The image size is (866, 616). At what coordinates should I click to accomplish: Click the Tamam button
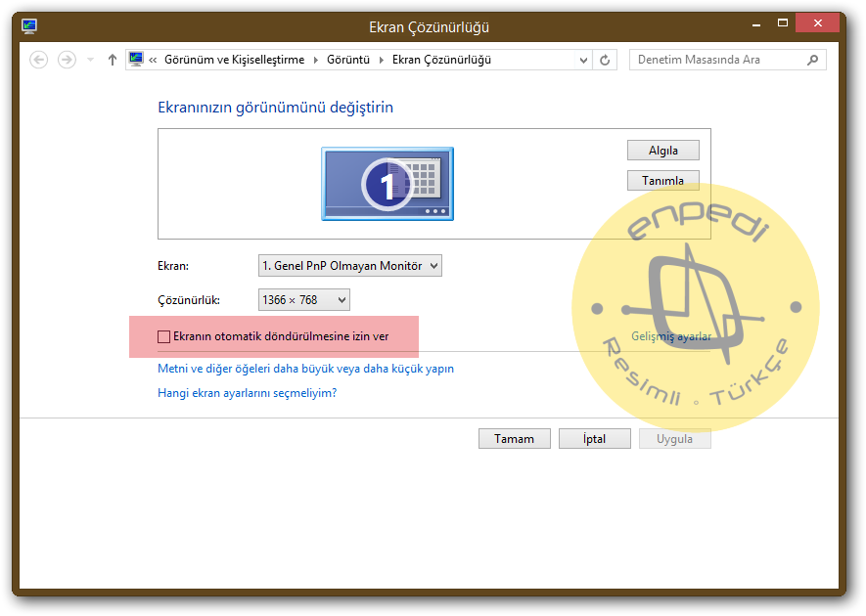tap(514, 439)
